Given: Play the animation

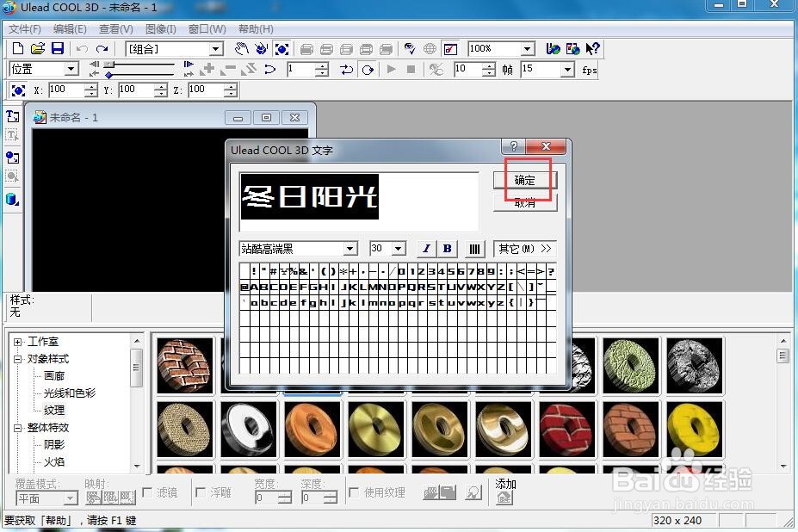Looking at the screenshot, I should coord(392,69).
